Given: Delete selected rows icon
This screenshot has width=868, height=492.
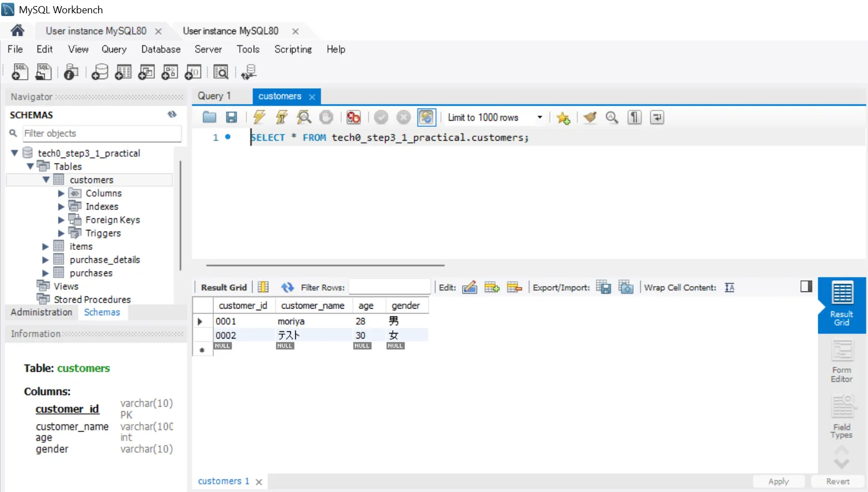Looking at the screenshot, I should (x=515, y=287).
